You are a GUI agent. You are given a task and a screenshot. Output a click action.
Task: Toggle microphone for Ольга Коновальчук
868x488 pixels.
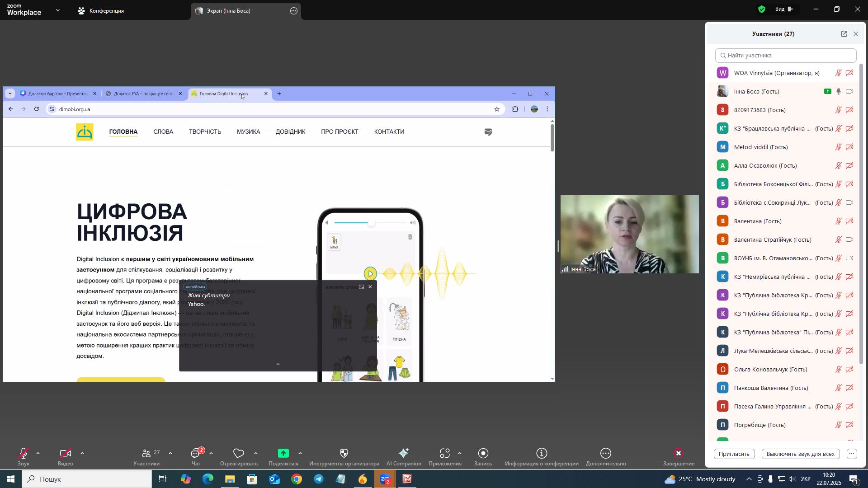[x=838, y=370]
